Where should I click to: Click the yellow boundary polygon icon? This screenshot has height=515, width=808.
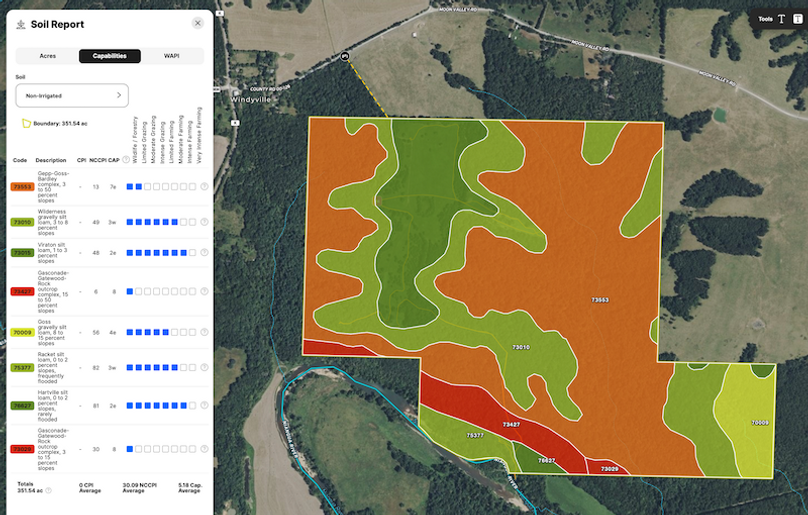tap(26, 123)
